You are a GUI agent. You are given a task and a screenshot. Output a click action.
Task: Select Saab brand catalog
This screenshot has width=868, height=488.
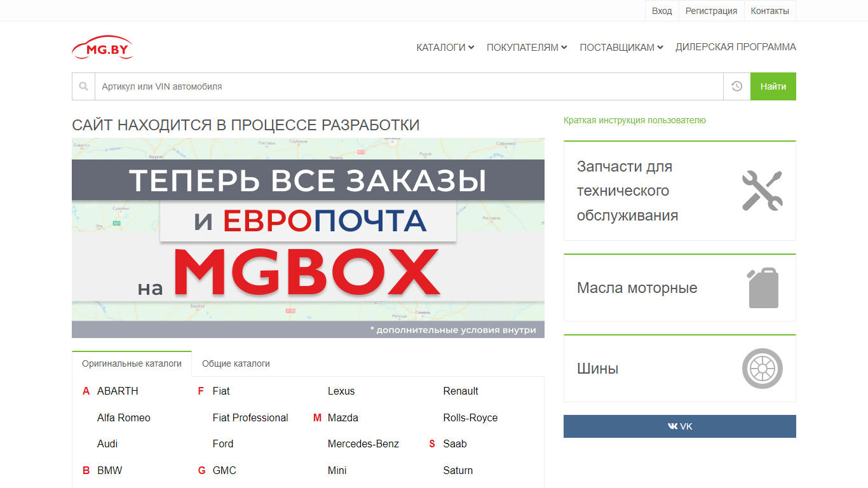coord(455,444)
